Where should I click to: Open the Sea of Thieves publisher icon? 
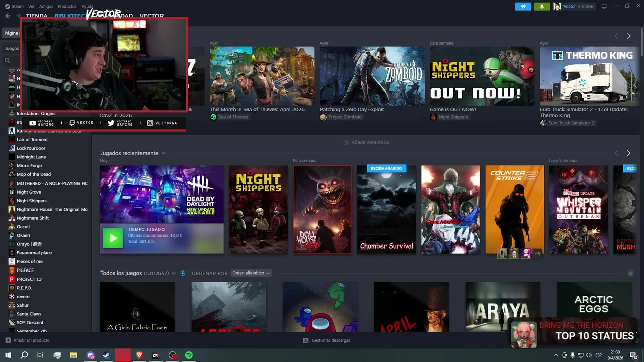point(213,117)
